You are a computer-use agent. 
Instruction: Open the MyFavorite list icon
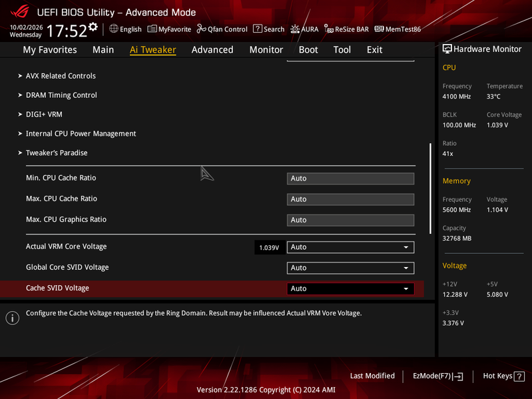click(x=152, y=29)
